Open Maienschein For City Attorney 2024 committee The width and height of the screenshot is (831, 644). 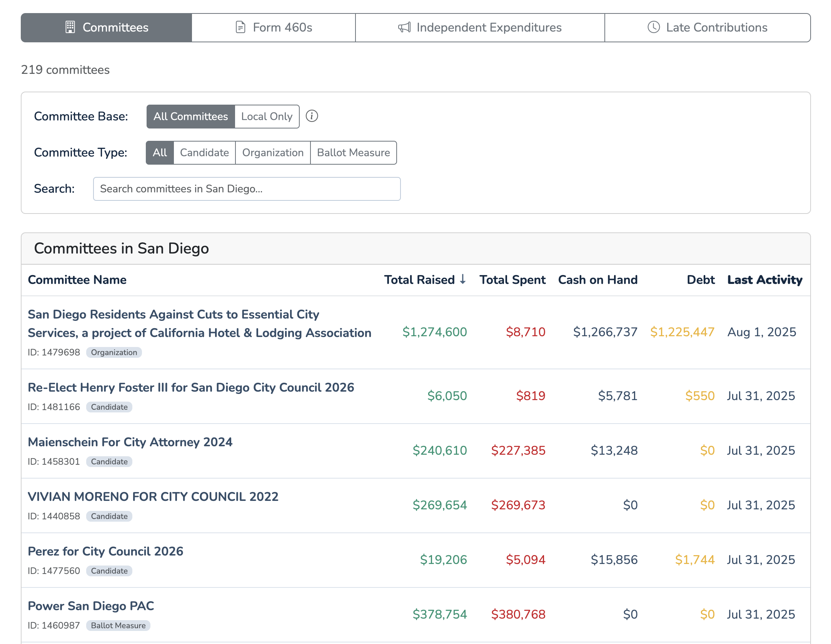(x=130, y=442)
